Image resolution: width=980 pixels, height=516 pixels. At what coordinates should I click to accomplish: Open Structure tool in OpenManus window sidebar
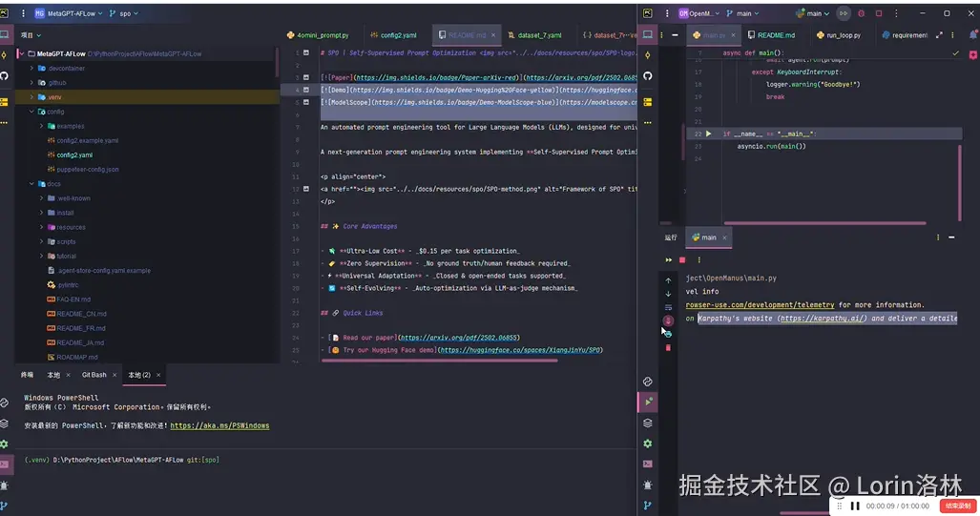[648, 101]
